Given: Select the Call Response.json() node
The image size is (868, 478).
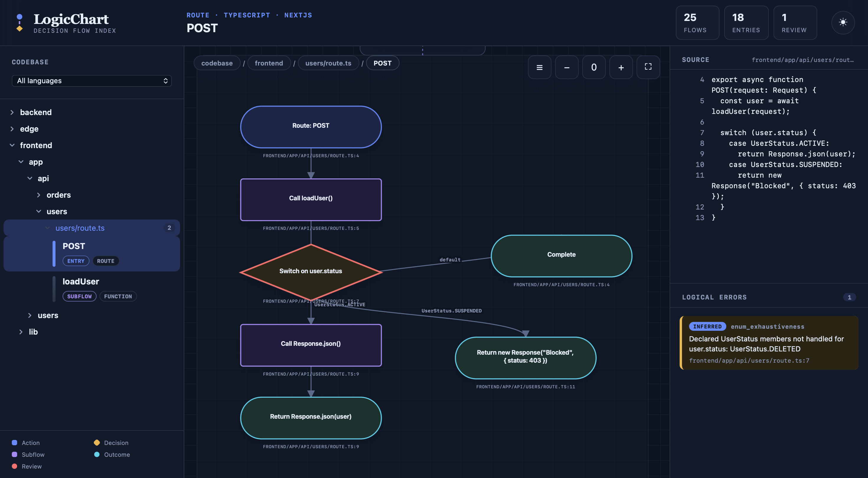Looking at the screenshot, I should click(x=311, y=345).
